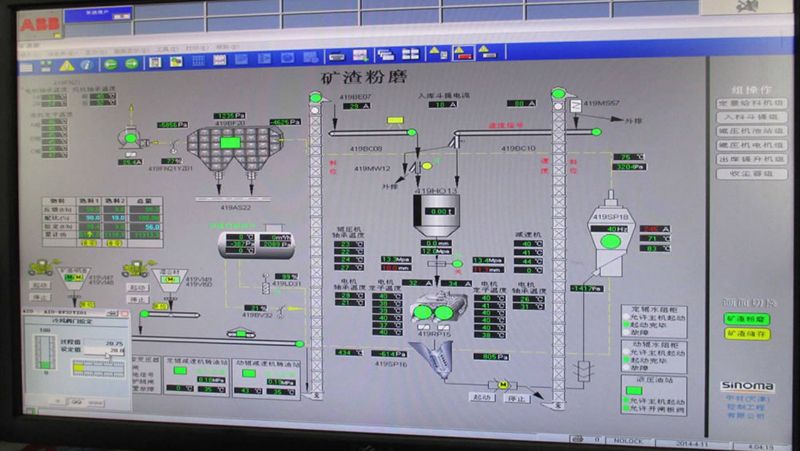This screenshot has height=451, width=800.
Task: Switch to 矿渣储存 screen
Action: [748, 333]
